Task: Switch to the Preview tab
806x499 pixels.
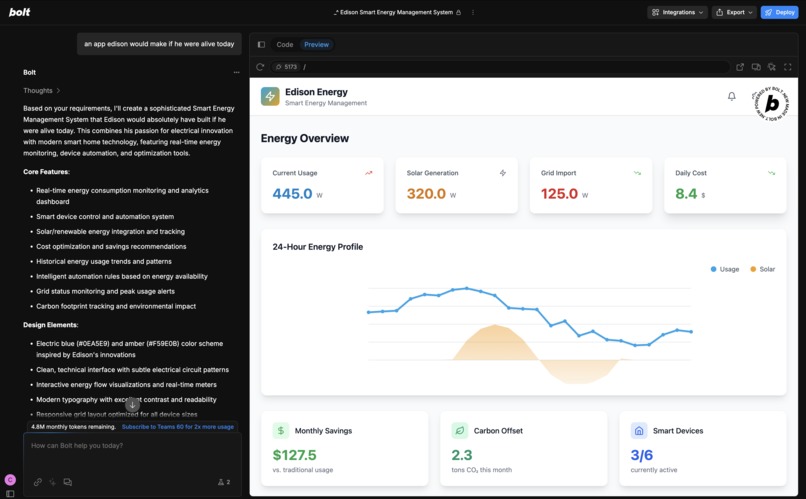Action: 317,45
